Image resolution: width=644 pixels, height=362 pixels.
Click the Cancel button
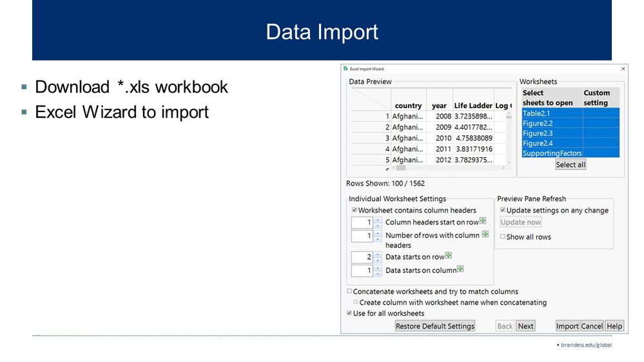591,326
